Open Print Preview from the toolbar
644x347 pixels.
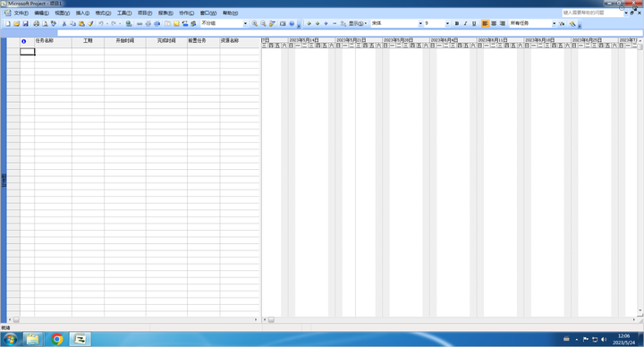pyautogui.click(x=45, y=24)
